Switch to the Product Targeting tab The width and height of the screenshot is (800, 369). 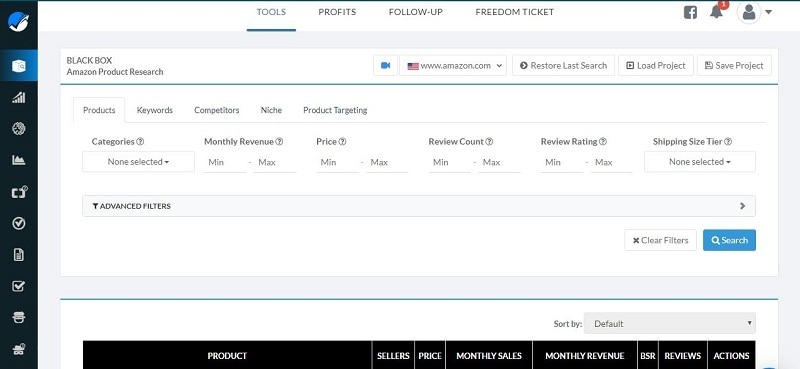pyautogui.click(x=335, y=110)
